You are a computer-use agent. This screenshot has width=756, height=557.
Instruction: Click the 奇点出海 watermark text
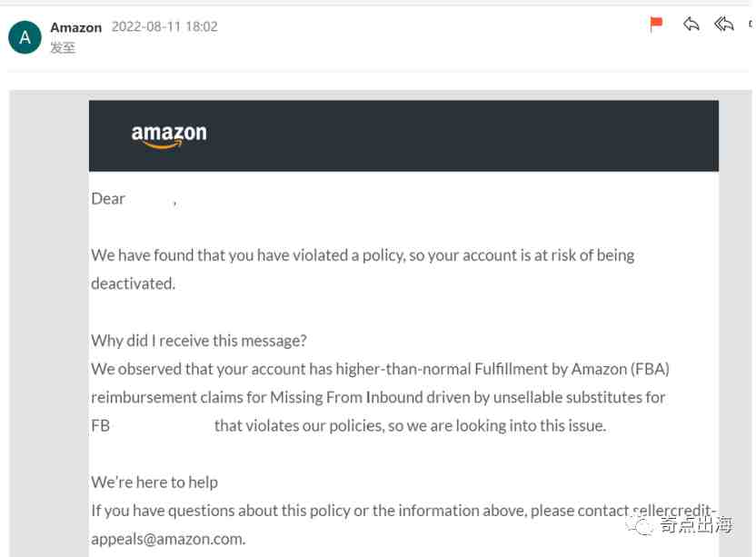click(695, 525)
